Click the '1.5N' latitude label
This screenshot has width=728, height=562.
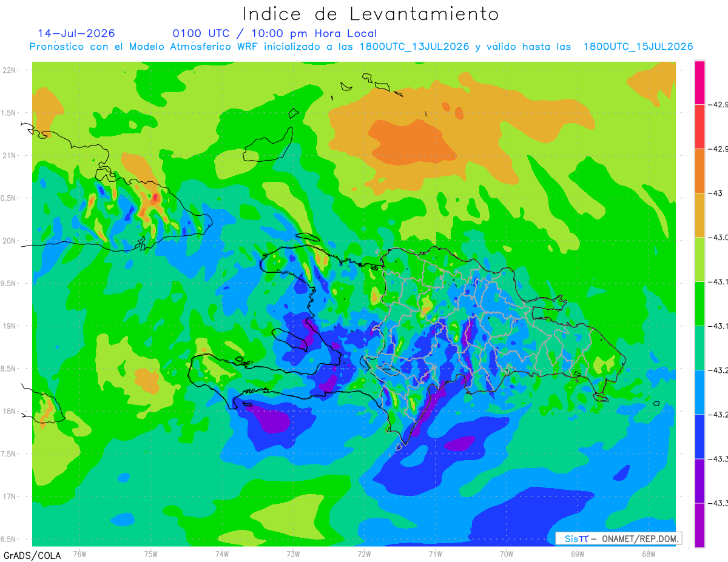(9, 113)
